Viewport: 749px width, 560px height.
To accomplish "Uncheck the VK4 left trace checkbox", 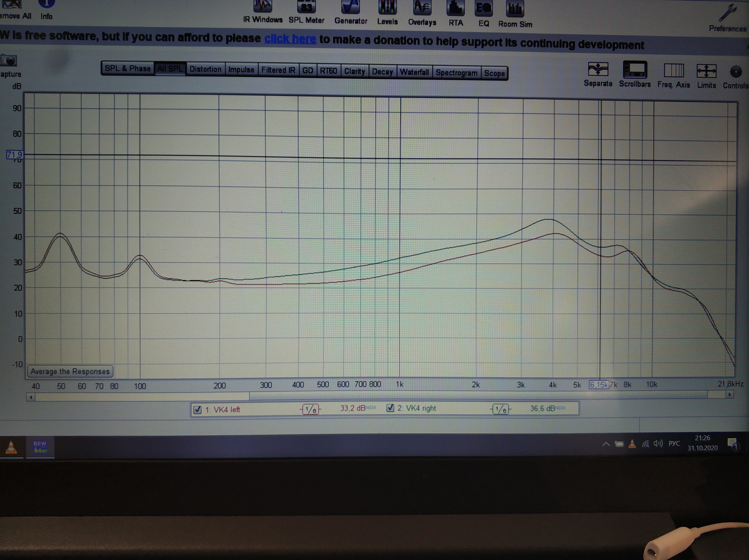I will 197,410.
